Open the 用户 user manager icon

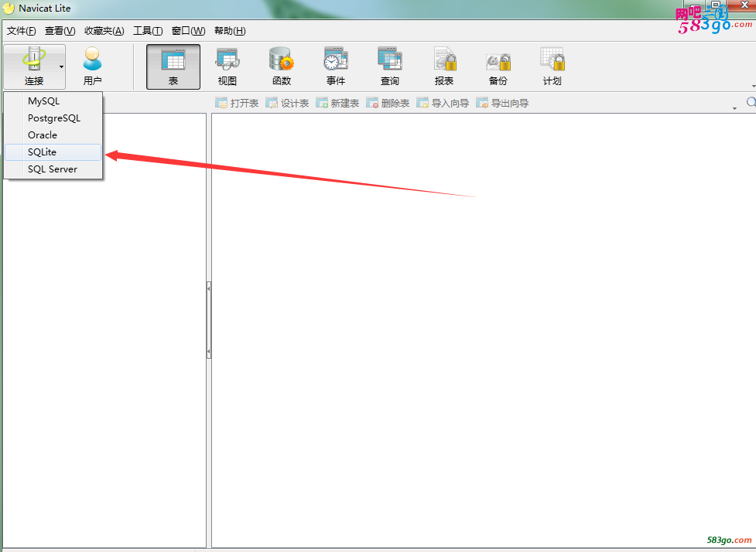point(92,66)
